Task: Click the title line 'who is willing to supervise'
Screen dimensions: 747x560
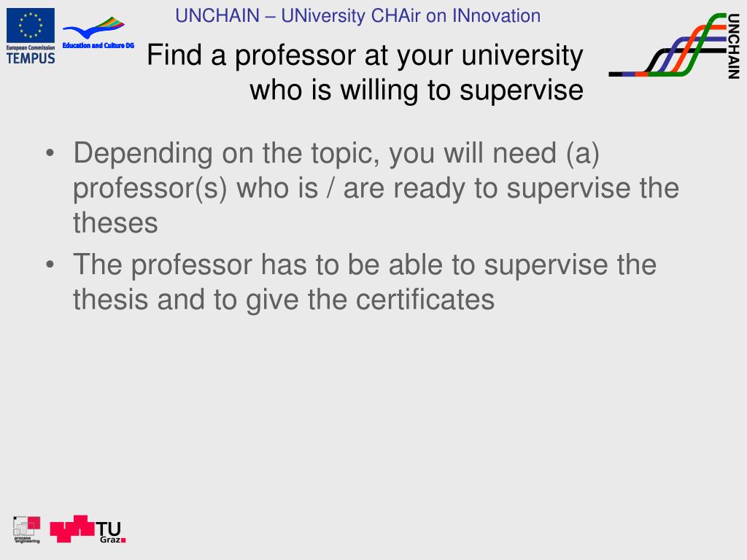Action: 417,90
